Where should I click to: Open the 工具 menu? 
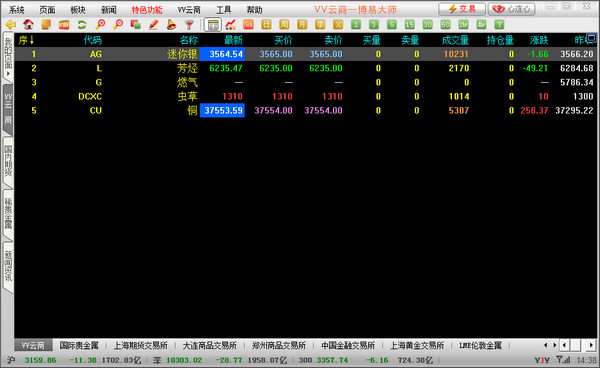click(x=223, y=10)
